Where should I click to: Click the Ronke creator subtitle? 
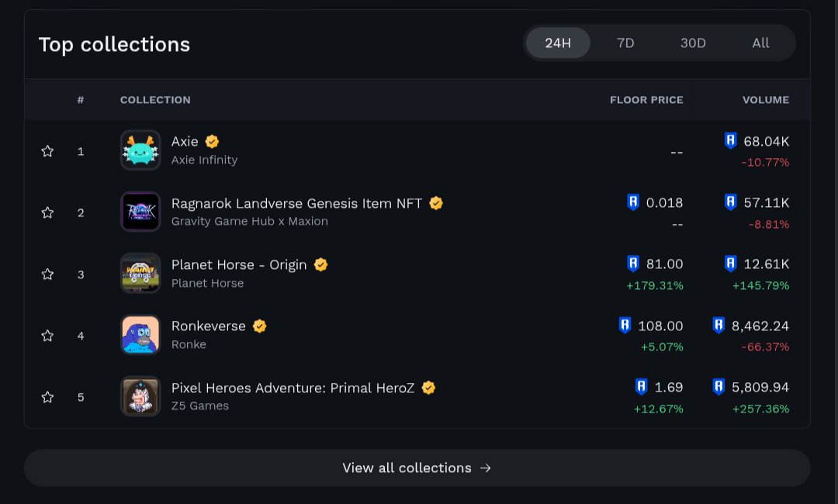[x=189, y=344]
